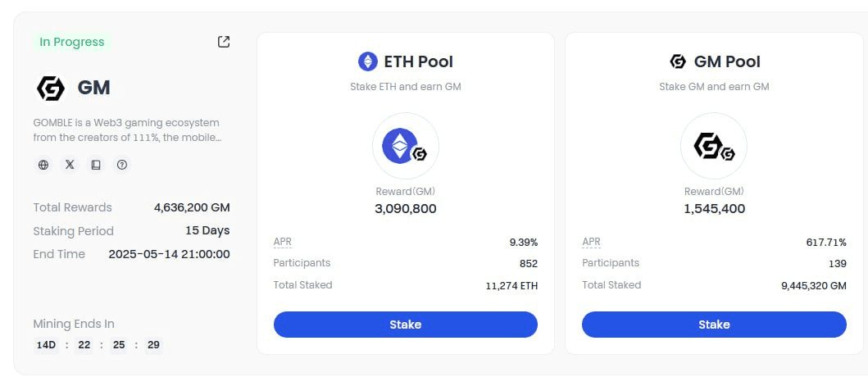The width and height of the screenshot is (868, 377).
Task: Click the large ETH reward circle icon
Action: tap(405, 146)
